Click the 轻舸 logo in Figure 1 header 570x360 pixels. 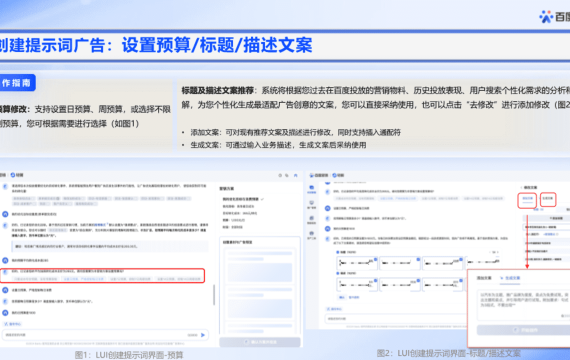[17, 175]
